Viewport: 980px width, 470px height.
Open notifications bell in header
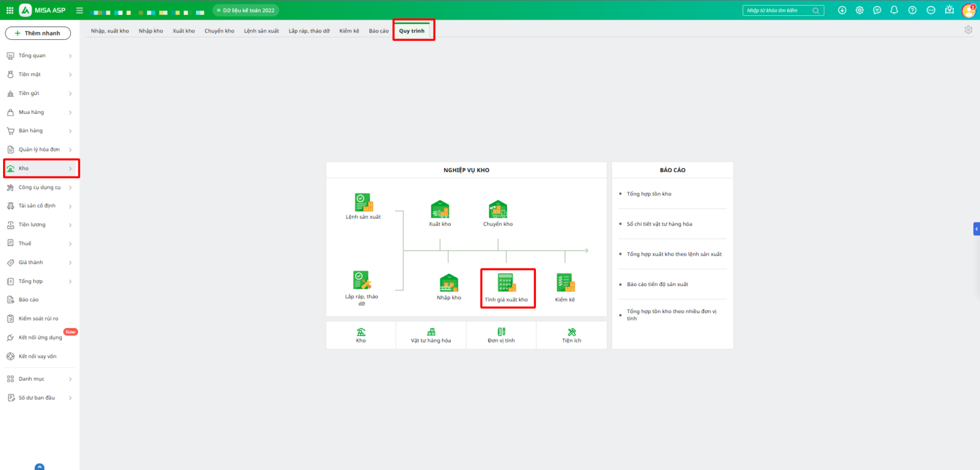(x=894, y=10)
